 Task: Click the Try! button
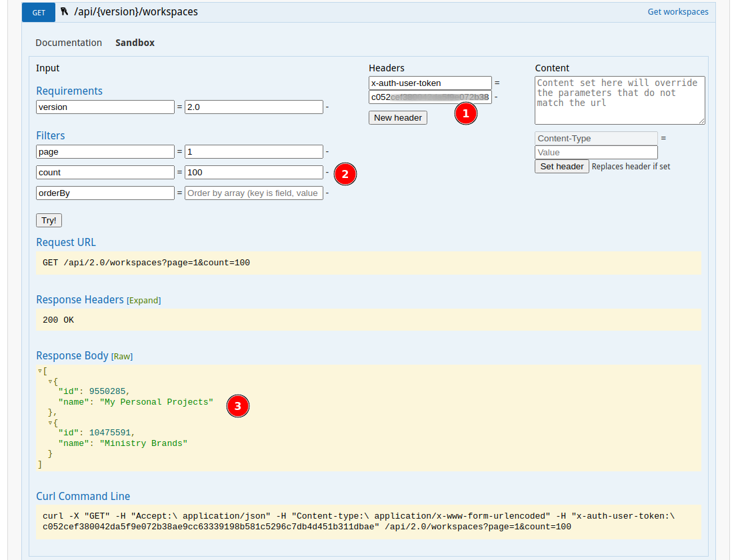49,220
